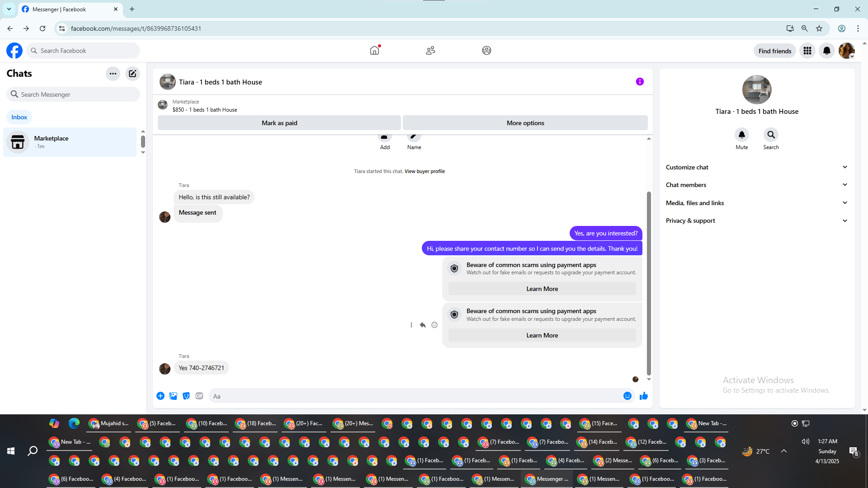The height and width of the screenshot is (488, 868).
Task: Focus the Search Facebook field
Action: pos(83,51)
